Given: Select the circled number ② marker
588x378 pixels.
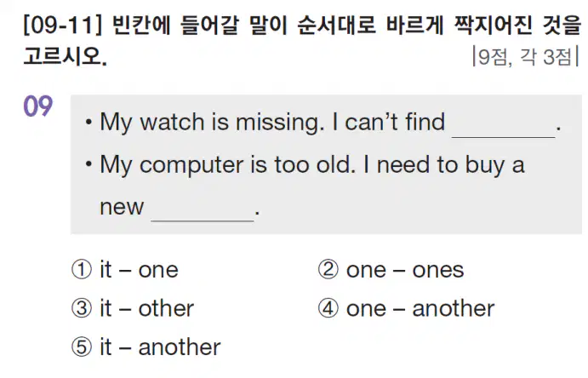Looking at the screenshot, I should (x=328, y=270).
